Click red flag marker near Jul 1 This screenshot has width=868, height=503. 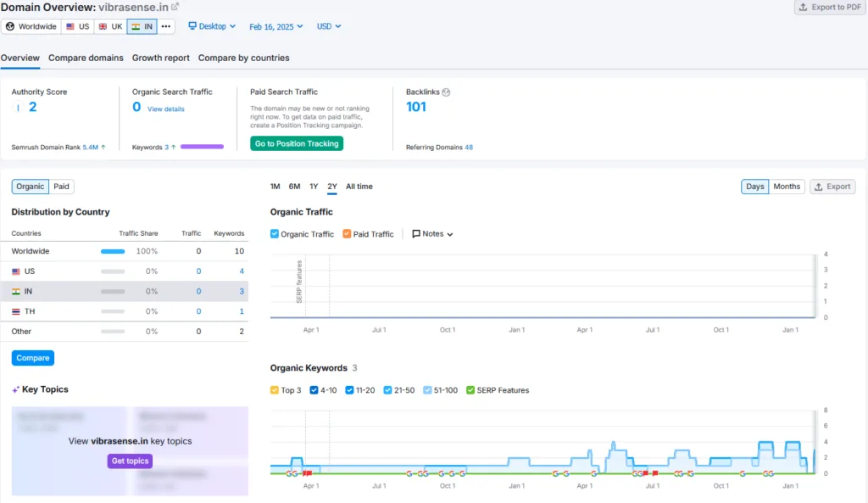tap(655, 473)
